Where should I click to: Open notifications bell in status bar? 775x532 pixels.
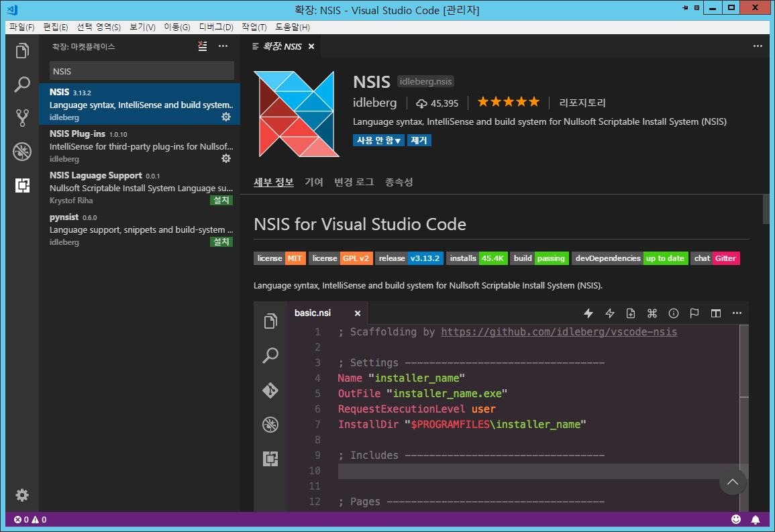coord(756,520)
